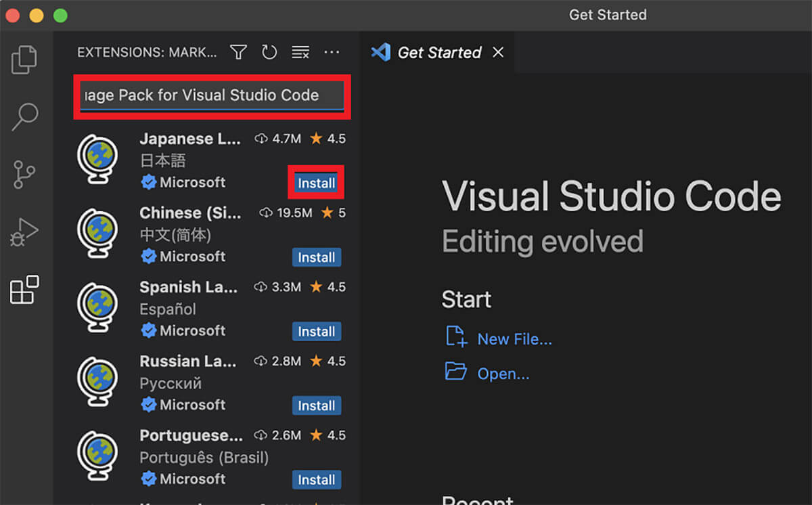
Task: Click the Open folder icon
Action: [x=456, y=372]
